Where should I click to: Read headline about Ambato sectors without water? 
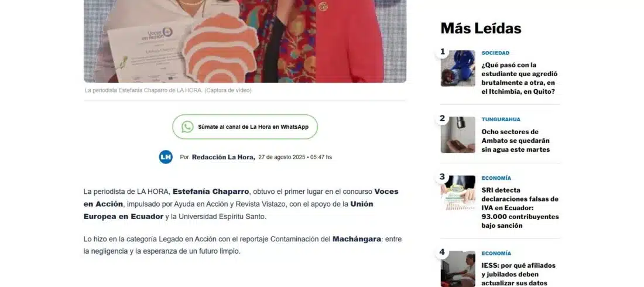pyautogui.click(x=515, y=141)
